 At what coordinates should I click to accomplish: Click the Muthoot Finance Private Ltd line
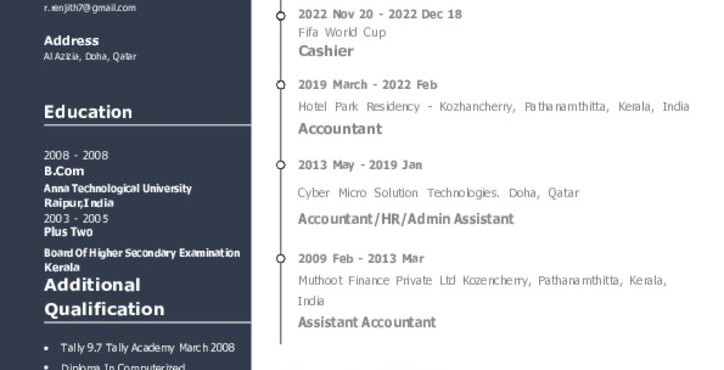(x=482, y=291)
